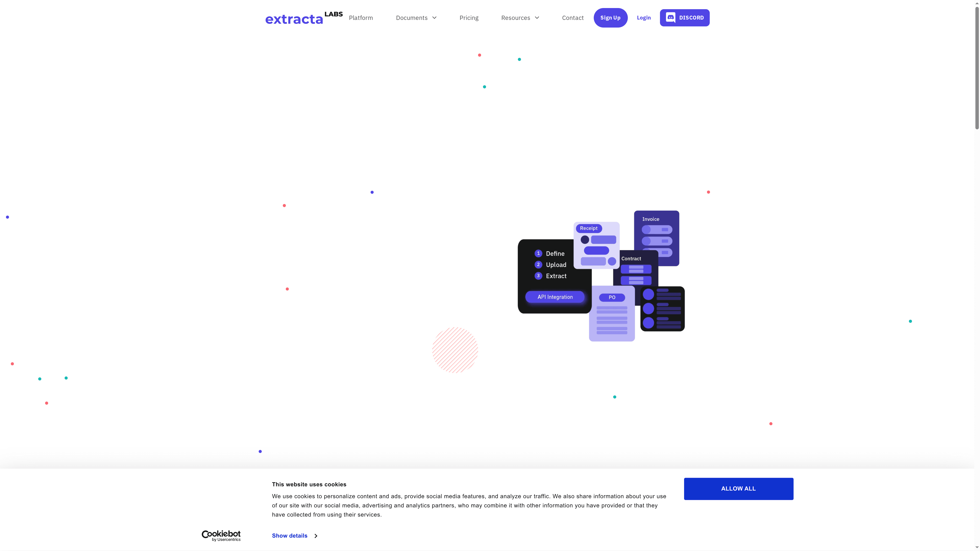980x551 pixels.
Task: Expand the Documents dropdown menu
Action: click(416, 17)
